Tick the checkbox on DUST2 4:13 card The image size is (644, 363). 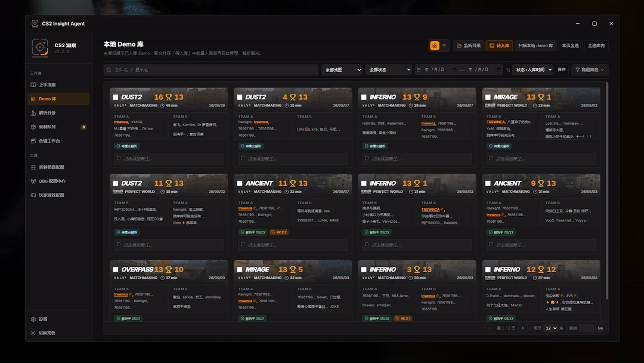tap(240, 97)
